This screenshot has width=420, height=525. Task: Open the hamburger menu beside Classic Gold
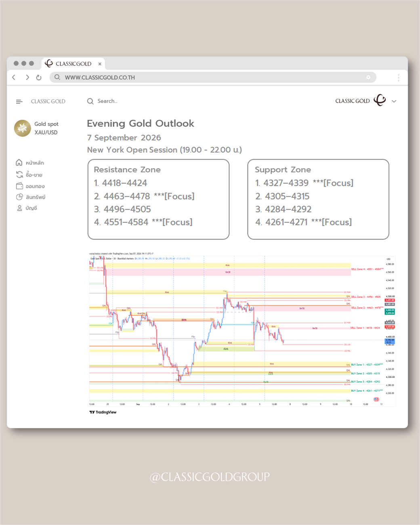19,101
